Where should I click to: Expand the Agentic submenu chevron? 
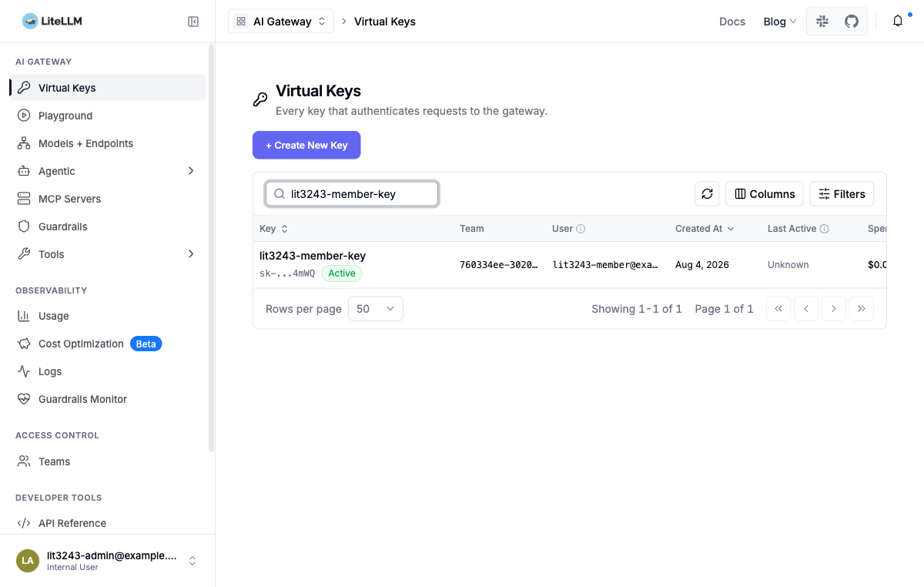(191, 171)
